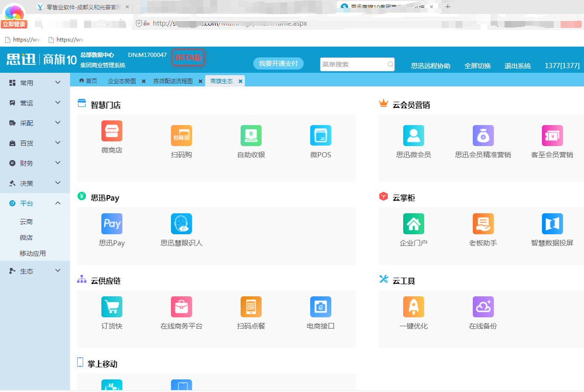Launch 自助收银 from 智慧门店
584x392 pixels.
point(251,135)
